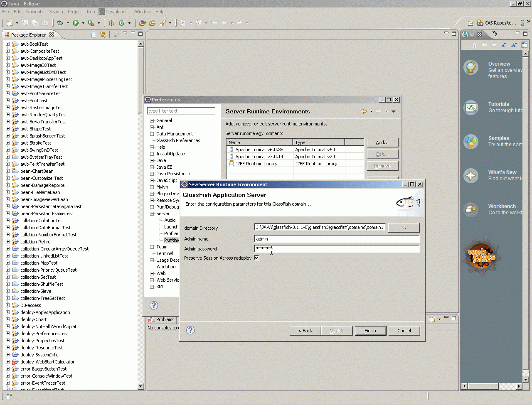Click the Welcome view horizontal scrollbar right arrow
532x405 pixels.
[x=519, y=386]
